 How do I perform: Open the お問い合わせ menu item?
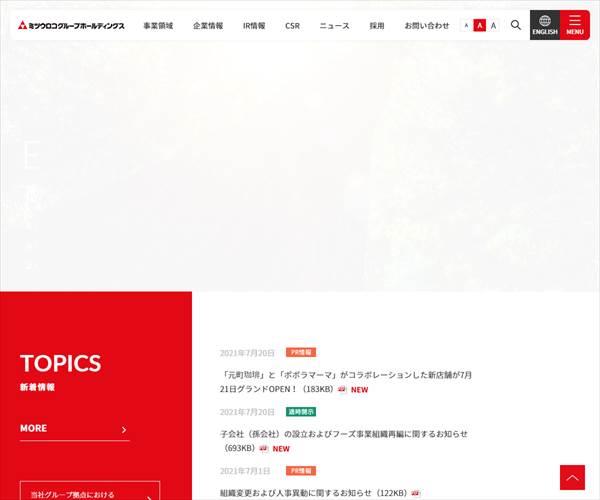[427, 26]
